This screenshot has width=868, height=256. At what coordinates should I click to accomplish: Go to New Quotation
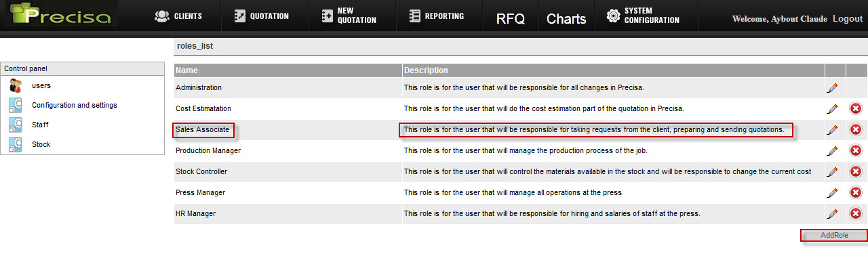[349, 16]
